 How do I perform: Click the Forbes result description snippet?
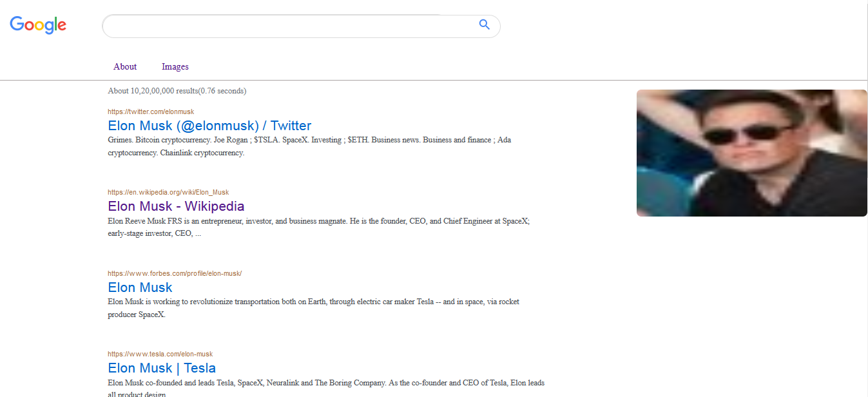point(313,308)
